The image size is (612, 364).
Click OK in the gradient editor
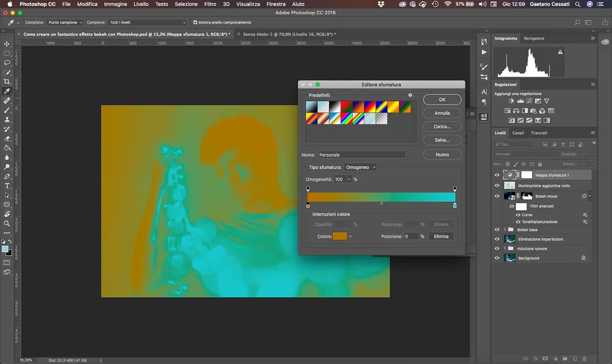(442, 99)
